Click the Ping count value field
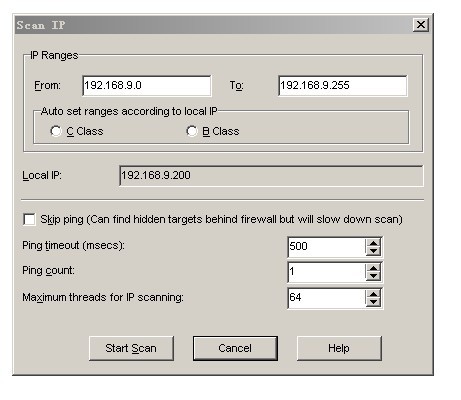 click(326, 272)
